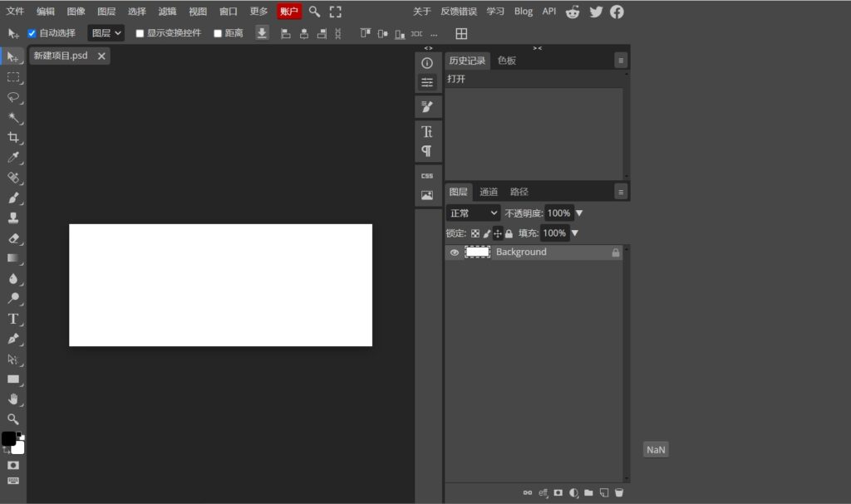The height and width of the screenshot is (504, 851).
Task: Open the 填充 fill dropdown
Action: tap(574, 232)
